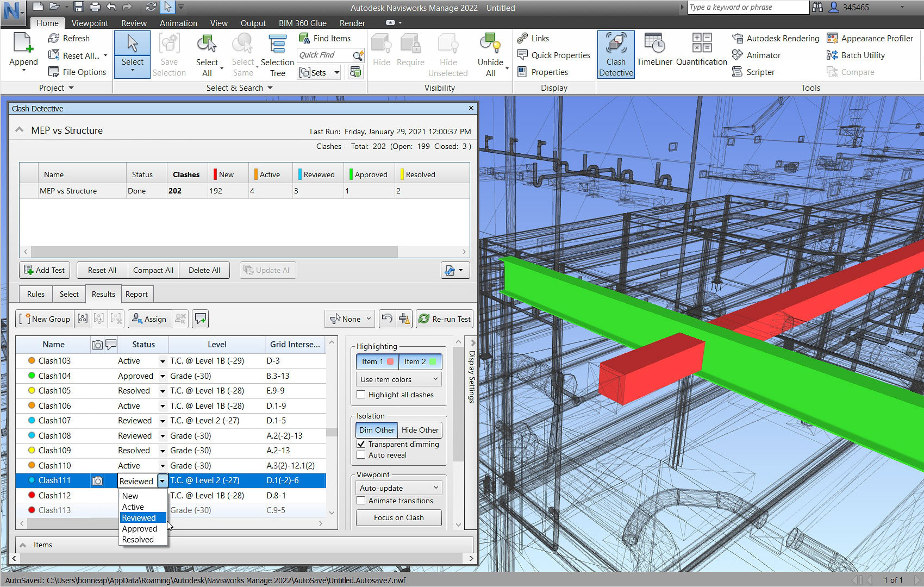The image size is (924, 587).
Task: Toggle Item 1 highlighting
Action: (x=377, y=361)
